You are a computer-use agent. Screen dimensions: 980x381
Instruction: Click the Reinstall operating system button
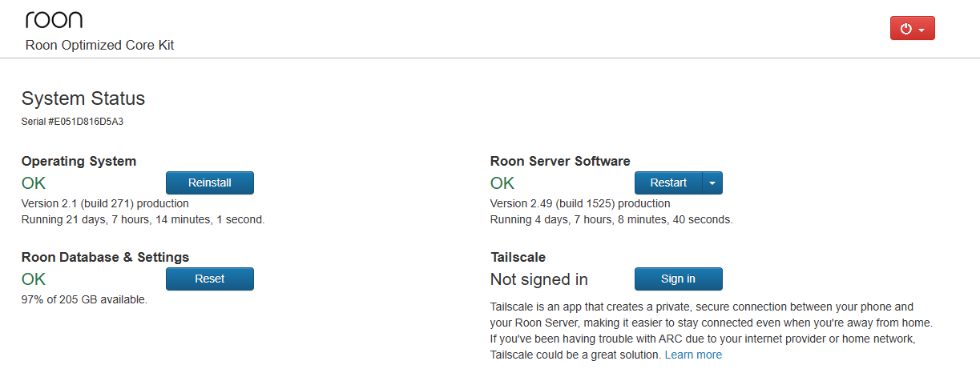tap(210, 182)
